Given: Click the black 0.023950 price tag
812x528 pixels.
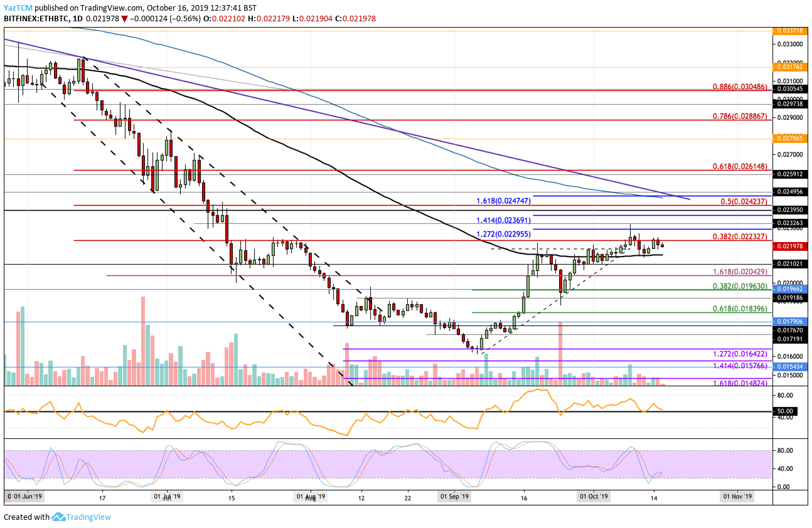Looking at the screenshot, I should click(789, 210).
